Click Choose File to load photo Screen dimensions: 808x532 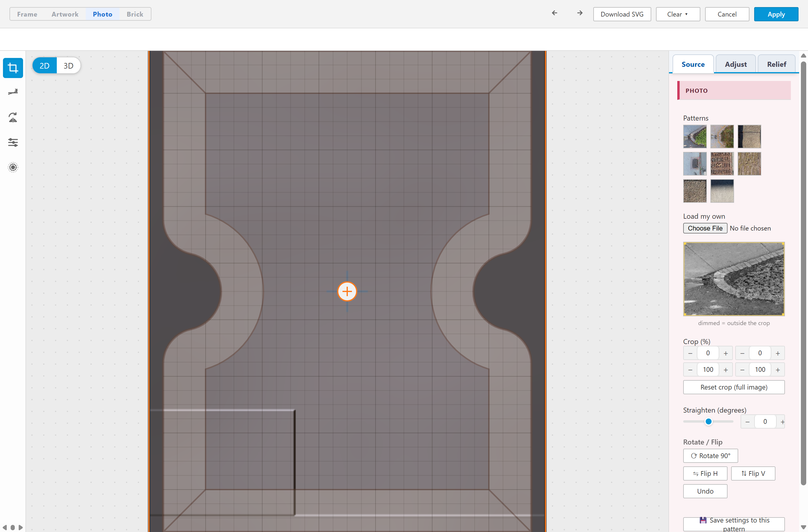705,228
